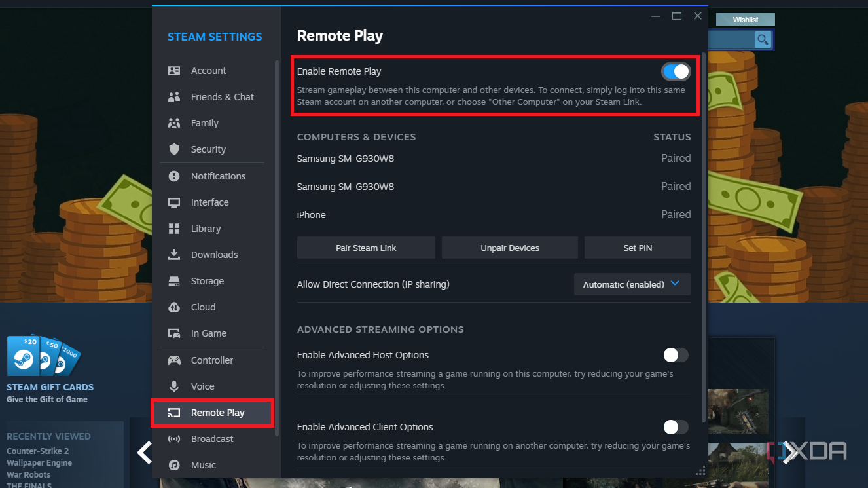Open Controller settings section
This screenshot has width=868, height=488.
[x=212, y=360]
